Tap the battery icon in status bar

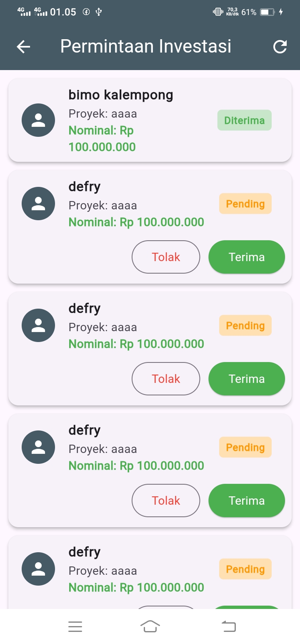(x=267, y=12)
